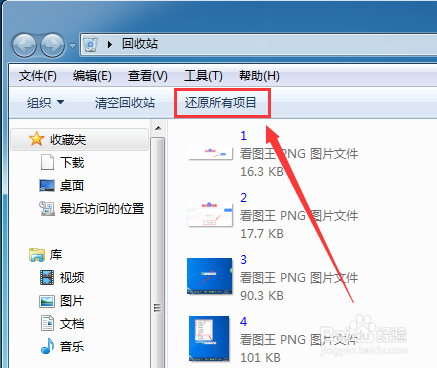Click the Forward navigation arrow button
The height and width of the screenshot is (368, 437).
click(x=52, y=45)
